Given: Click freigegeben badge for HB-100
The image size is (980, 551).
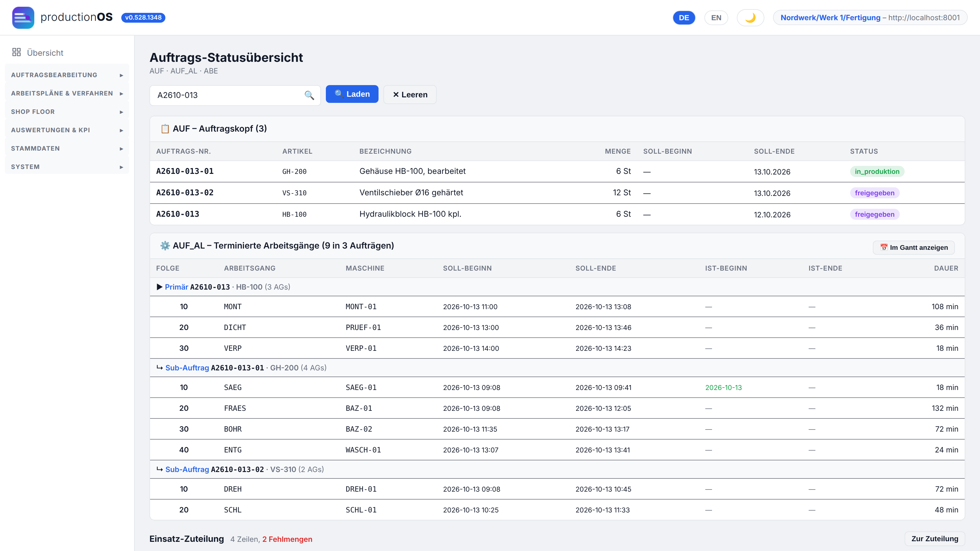Looking at the screenshot, I should click(x=875, y=214).
